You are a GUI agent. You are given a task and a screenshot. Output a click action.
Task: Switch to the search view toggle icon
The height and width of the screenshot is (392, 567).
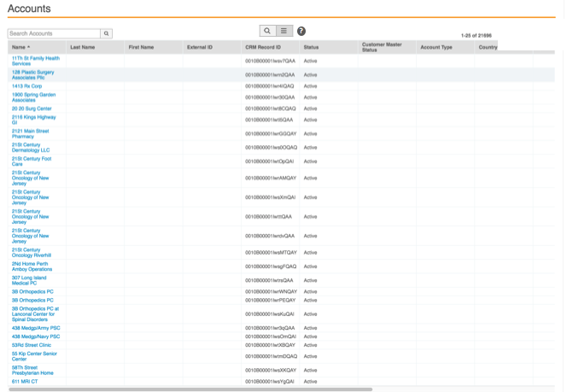(x=267, y=31)
